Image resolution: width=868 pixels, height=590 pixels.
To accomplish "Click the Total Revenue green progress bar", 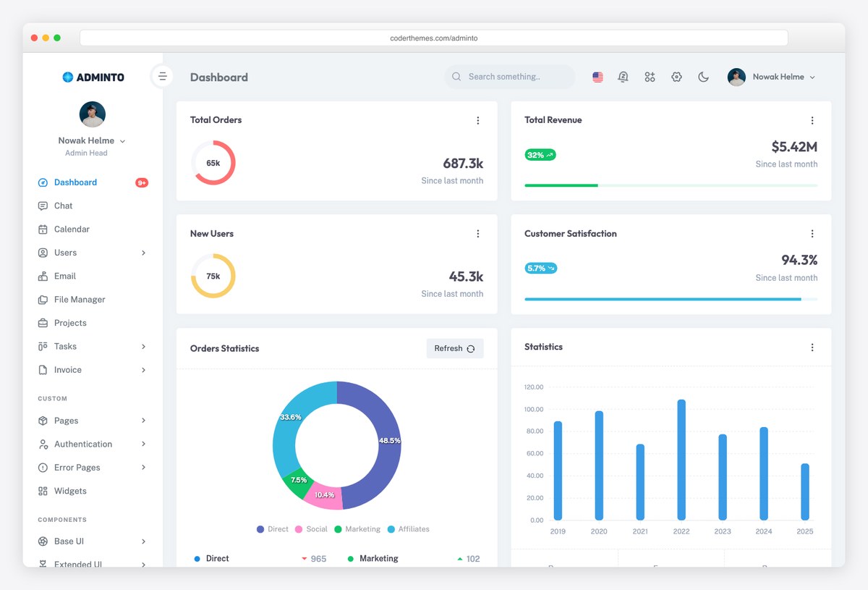I will coord(561,185).
